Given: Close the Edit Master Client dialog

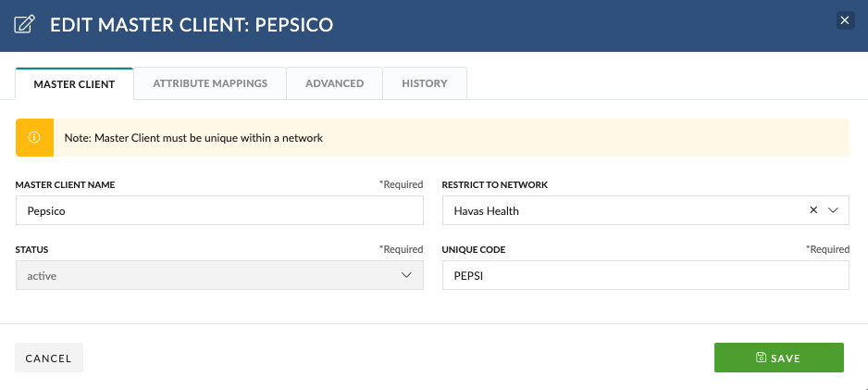Looking at the screenshot, I should 845,20.
